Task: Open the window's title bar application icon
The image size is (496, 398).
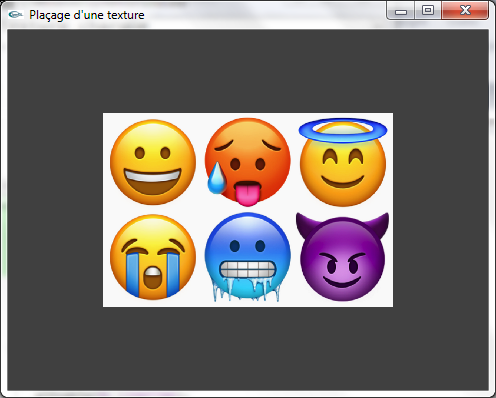Action: 15,15
